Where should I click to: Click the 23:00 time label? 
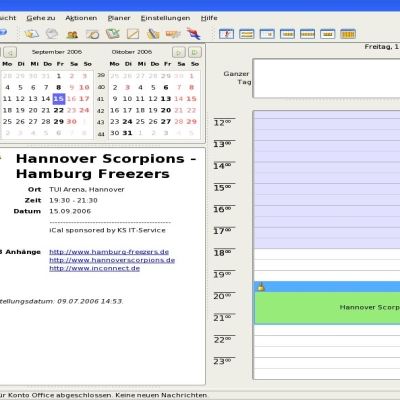coord(222,361)
